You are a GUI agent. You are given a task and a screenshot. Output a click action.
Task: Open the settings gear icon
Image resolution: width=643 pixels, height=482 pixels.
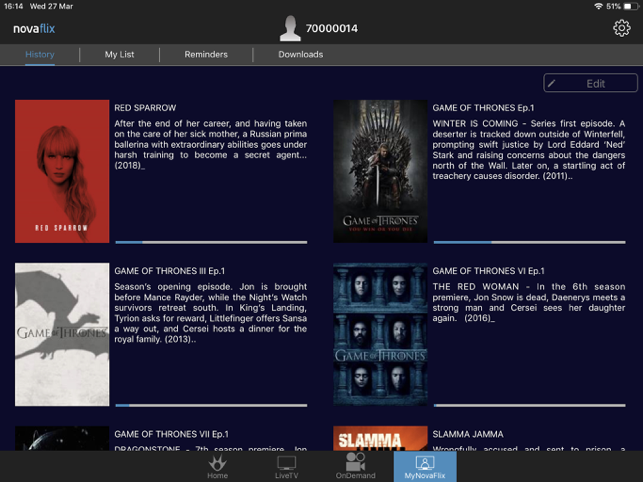[x=622, y=28]
